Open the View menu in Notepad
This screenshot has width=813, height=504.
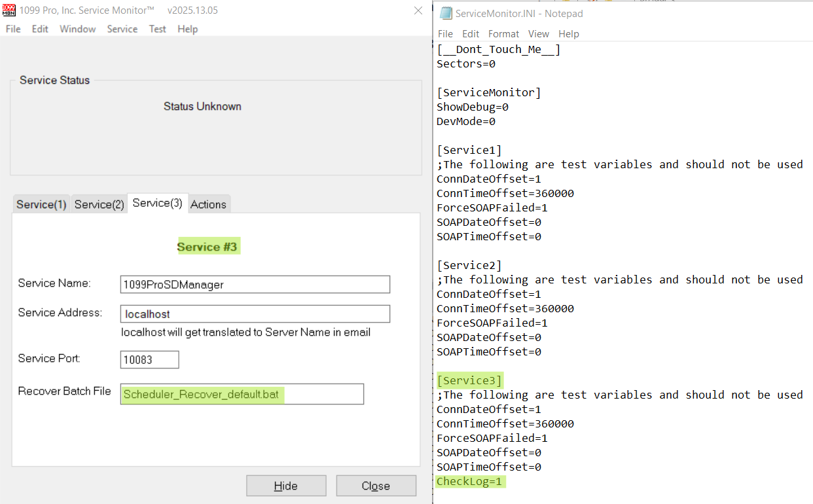tap(538, 34)
